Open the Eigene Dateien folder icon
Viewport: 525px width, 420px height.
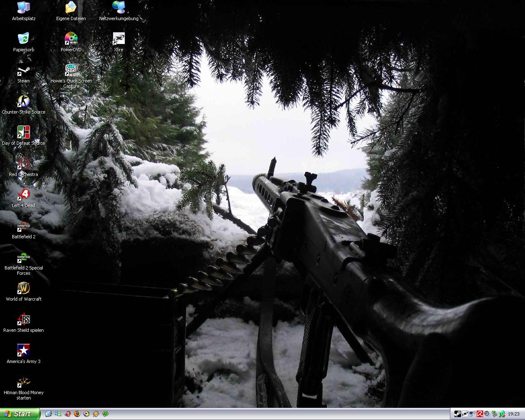point(71,11)
